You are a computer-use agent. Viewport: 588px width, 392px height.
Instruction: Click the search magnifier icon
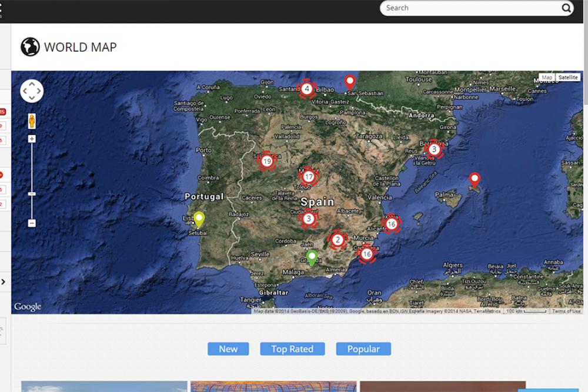pos(566,8)
